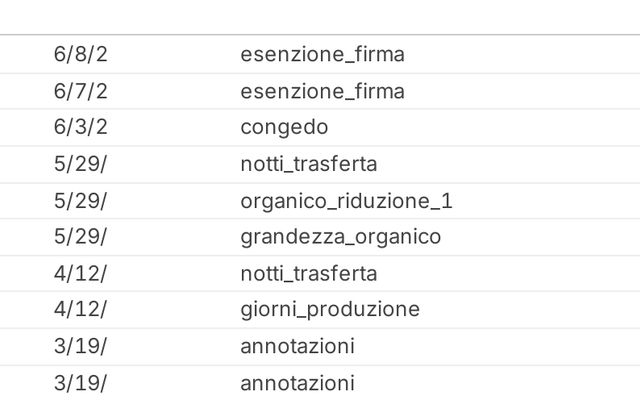The height and width of the screenshot is (400, 640).
Task: Click the date beside organico_riduzione_1
Action: 80,201
